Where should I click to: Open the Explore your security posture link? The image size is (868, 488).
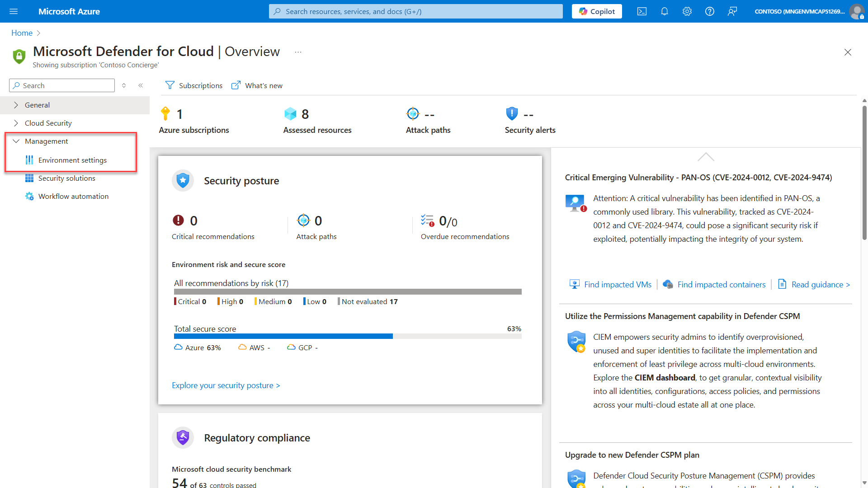pyautogui.click(x=226, y=385)
